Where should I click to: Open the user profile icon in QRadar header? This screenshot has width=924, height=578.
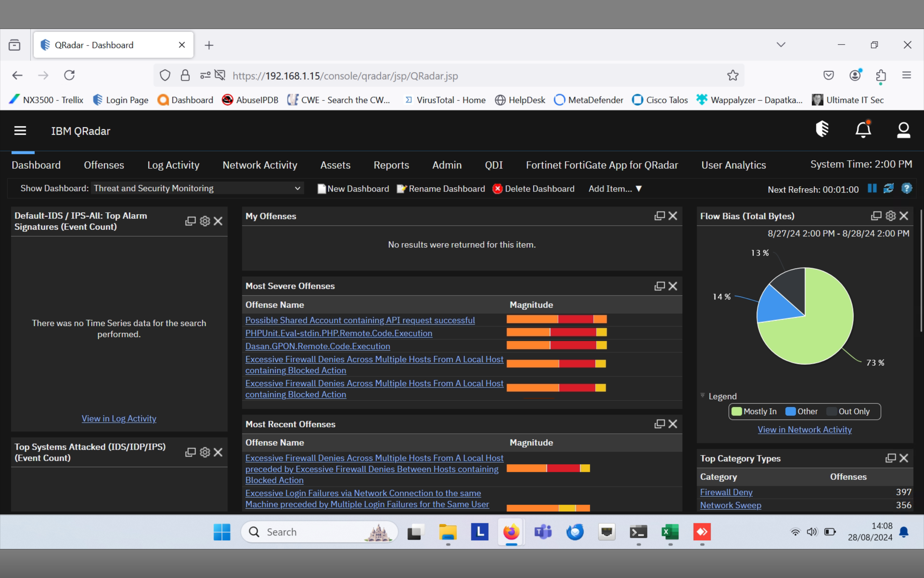coord(903,130)
